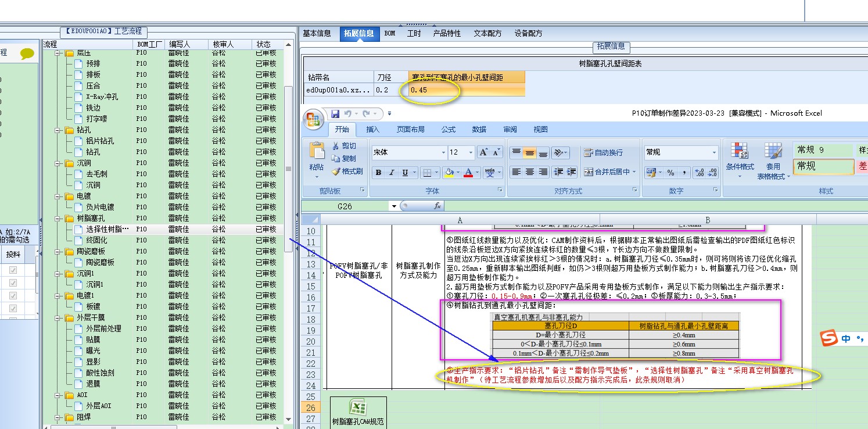Open the alignment group dialog launcher
The width and height of the screenshot is (868, 429).
[x=634, y=190]
